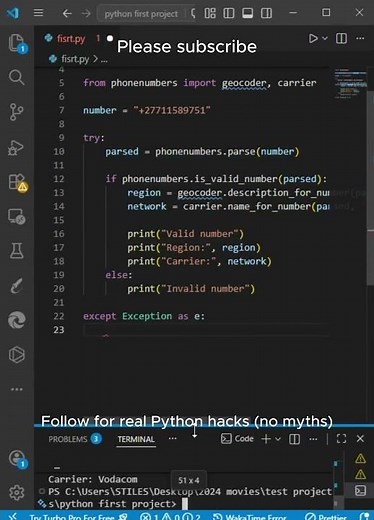Click the Code terminal profile label
The height and width of the screenshot is (520, 374).
tap(237, 439)
